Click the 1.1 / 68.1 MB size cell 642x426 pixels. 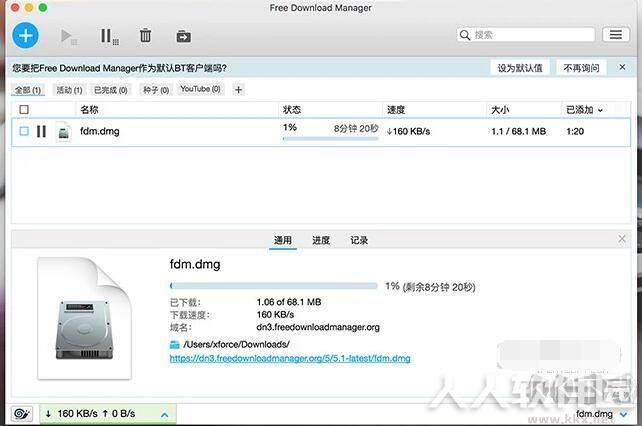click(518, 131)
